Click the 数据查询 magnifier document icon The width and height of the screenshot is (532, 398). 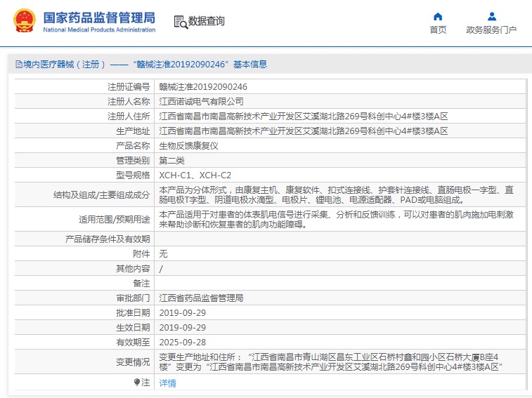[x=181, y=22]
